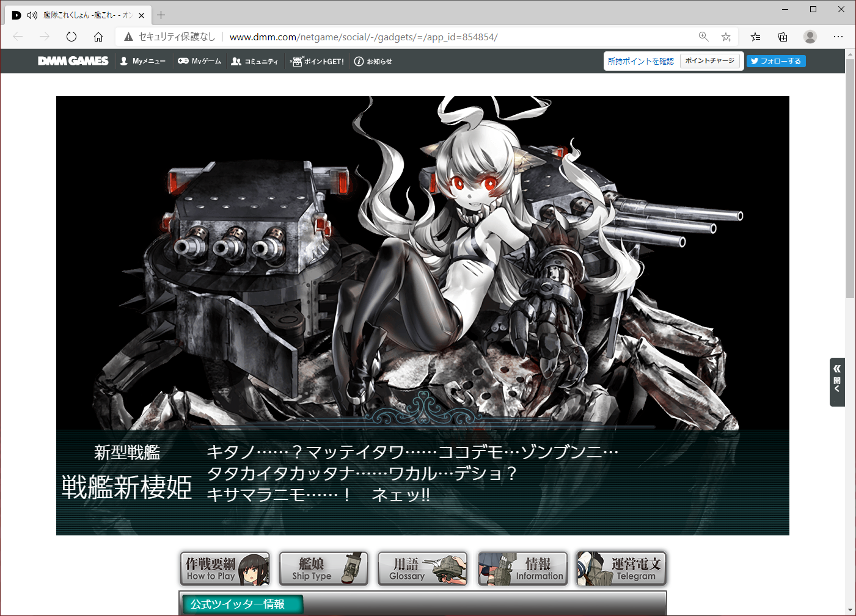Viewport: 856px width, 616px height.
Task: Open the browser home page icon
Action: 98,37
